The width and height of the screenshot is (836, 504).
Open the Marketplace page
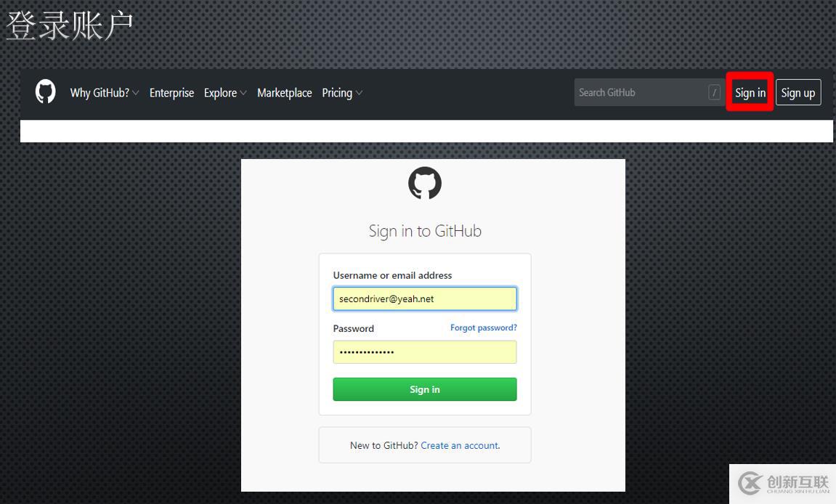(x=284, y=93)
